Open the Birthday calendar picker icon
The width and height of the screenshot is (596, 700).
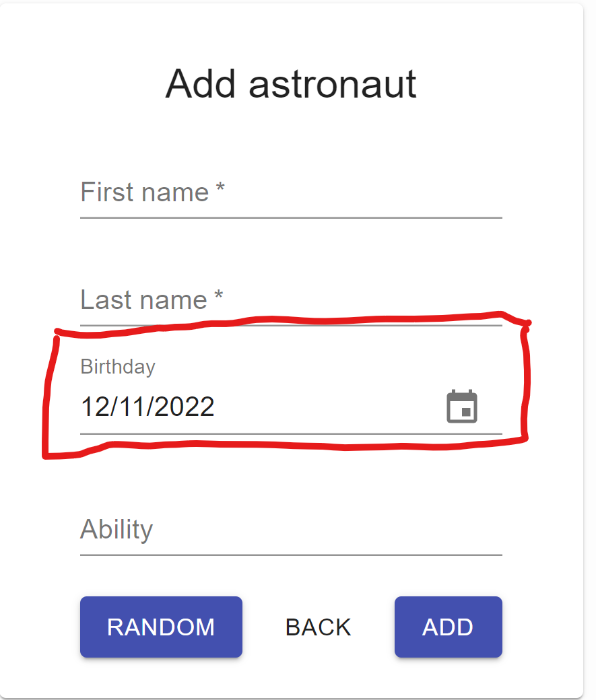(x=462, y=407)
